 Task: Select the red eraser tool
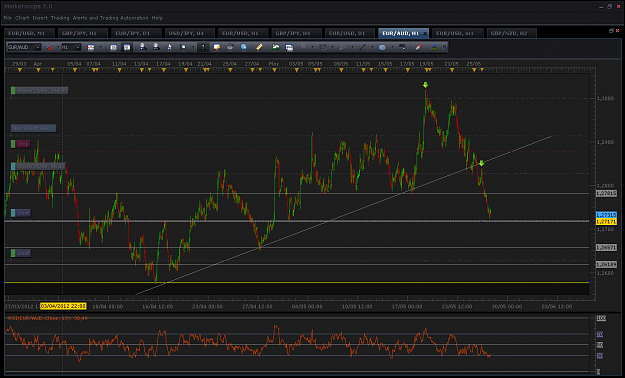click(419, 47)
